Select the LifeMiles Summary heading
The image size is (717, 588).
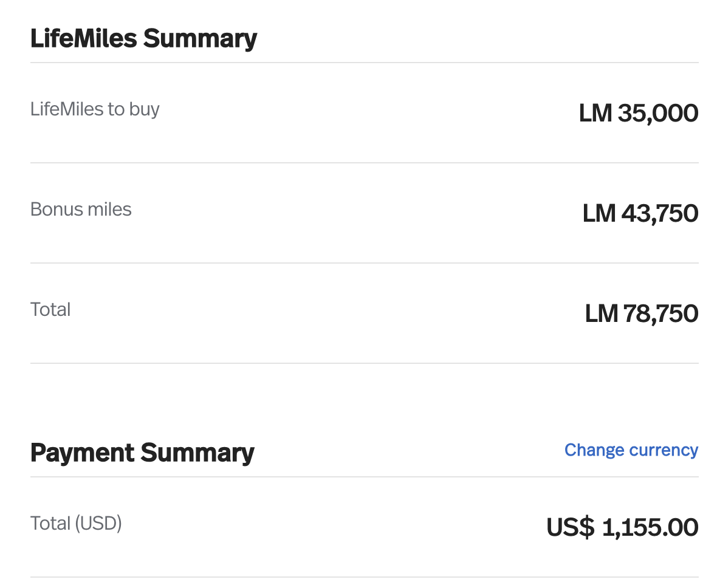[x=143, y=38]
